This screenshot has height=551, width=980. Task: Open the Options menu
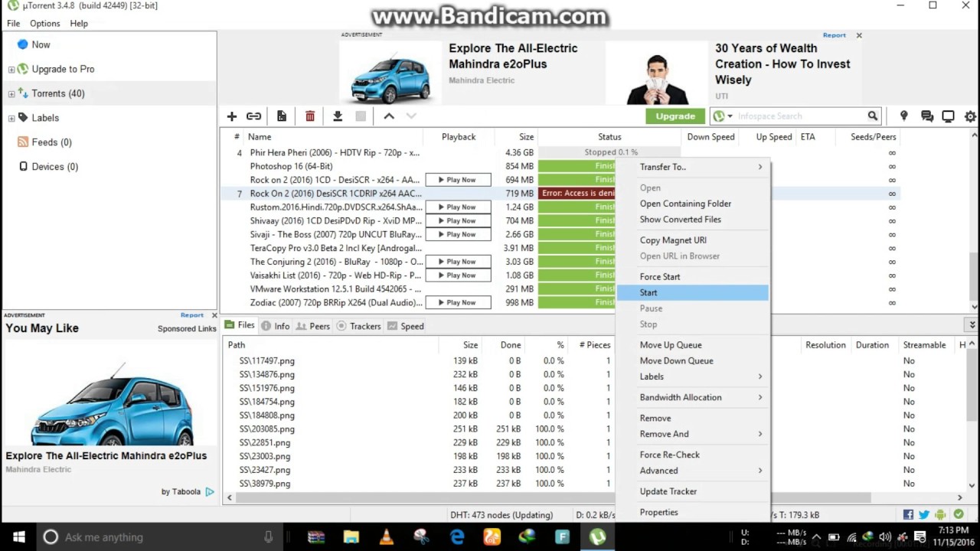(x=44, y=24)
